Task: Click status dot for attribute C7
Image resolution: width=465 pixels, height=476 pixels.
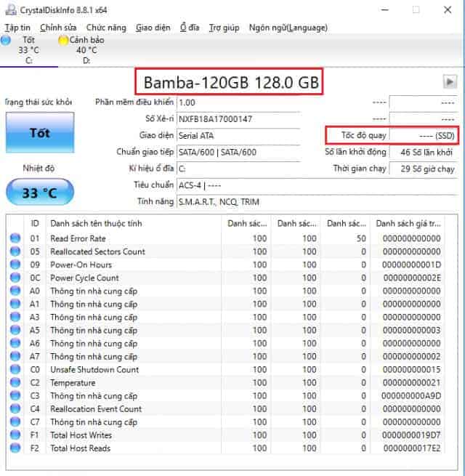Action: (15, 421)
